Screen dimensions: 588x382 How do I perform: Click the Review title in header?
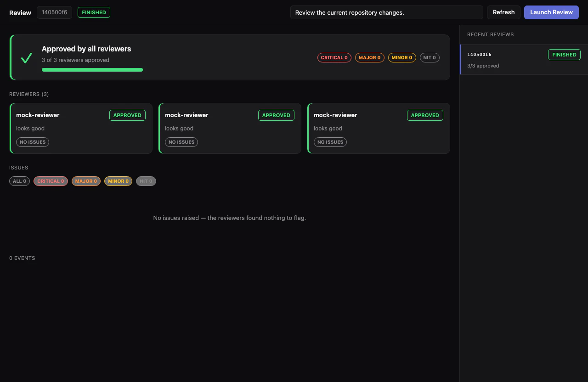pos(20,12)
